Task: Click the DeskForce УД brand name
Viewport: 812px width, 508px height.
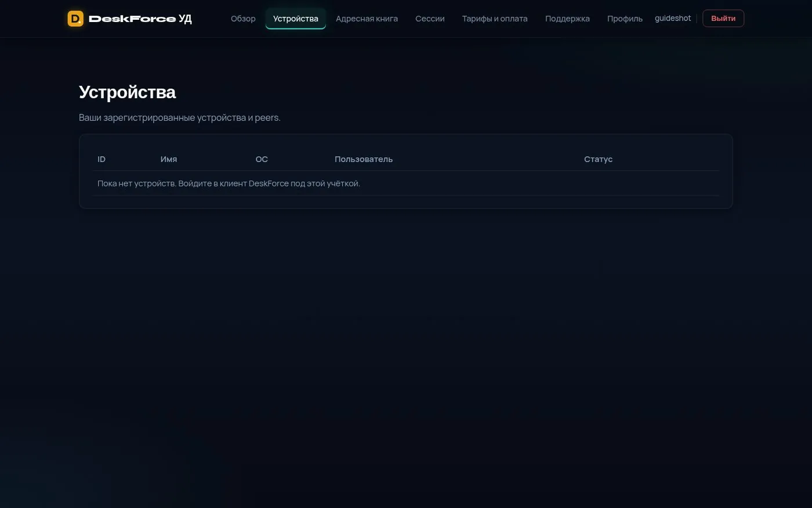Action: [140, 19]
